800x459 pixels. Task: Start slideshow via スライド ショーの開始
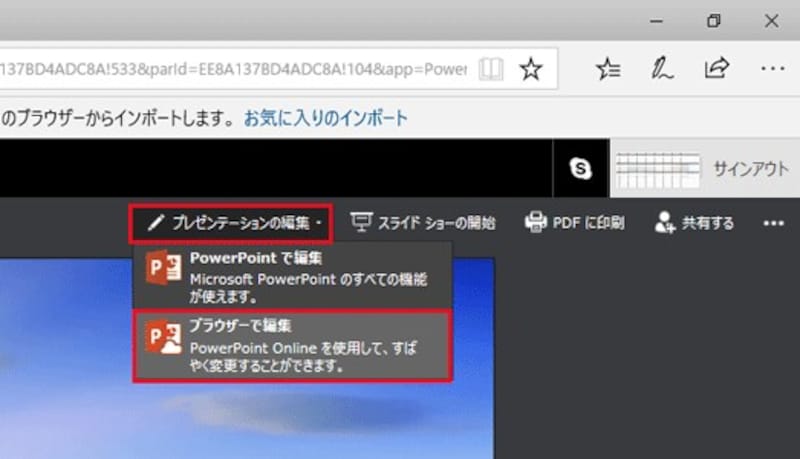pyautogui.click(x=422, y=223)
